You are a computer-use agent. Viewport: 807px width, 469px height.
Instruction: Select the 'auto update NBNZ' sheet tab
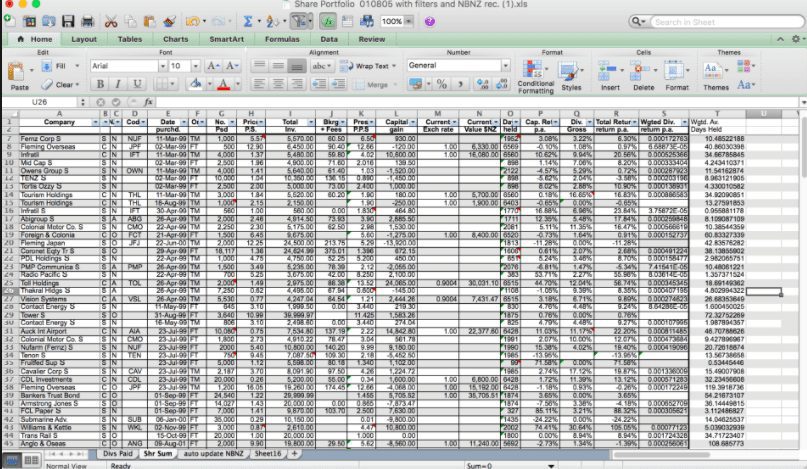[213, 454]
